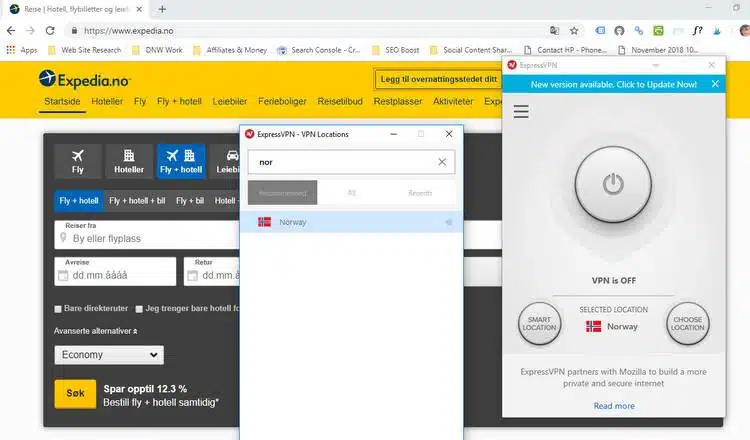Open the SEO Boost bookmark folder
Viewport: 750px width, 440px height.
pyautogui.click(x=396, y=50)
